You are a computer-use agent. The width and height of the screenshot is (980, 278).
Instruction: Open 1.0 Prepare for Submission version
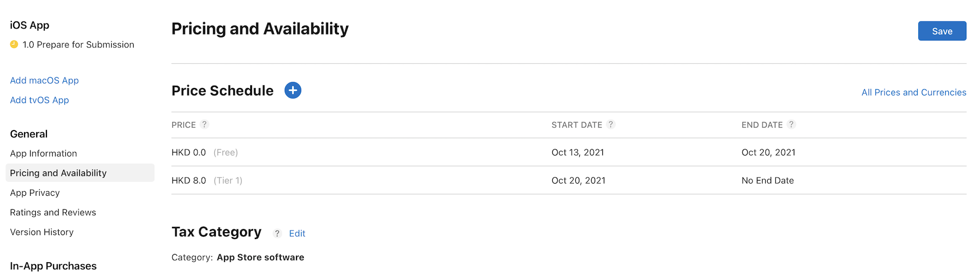pos(78,45)
